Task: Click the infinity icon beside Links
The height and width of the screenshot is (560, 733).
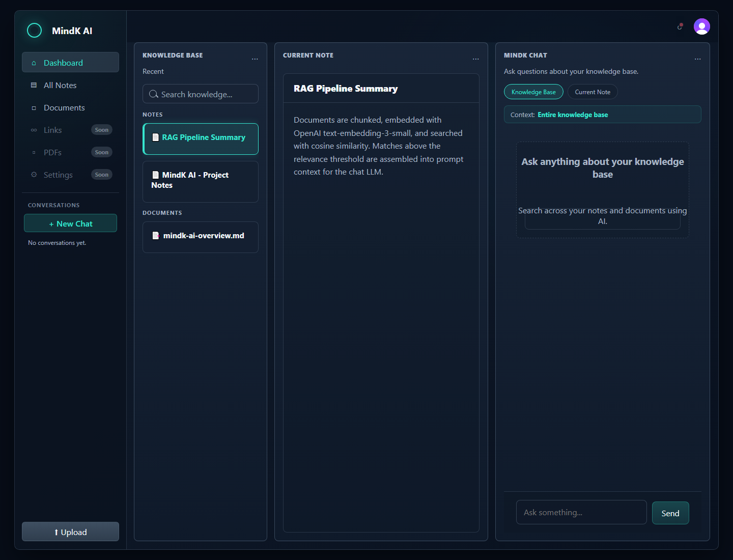Action: coord(34,130)
